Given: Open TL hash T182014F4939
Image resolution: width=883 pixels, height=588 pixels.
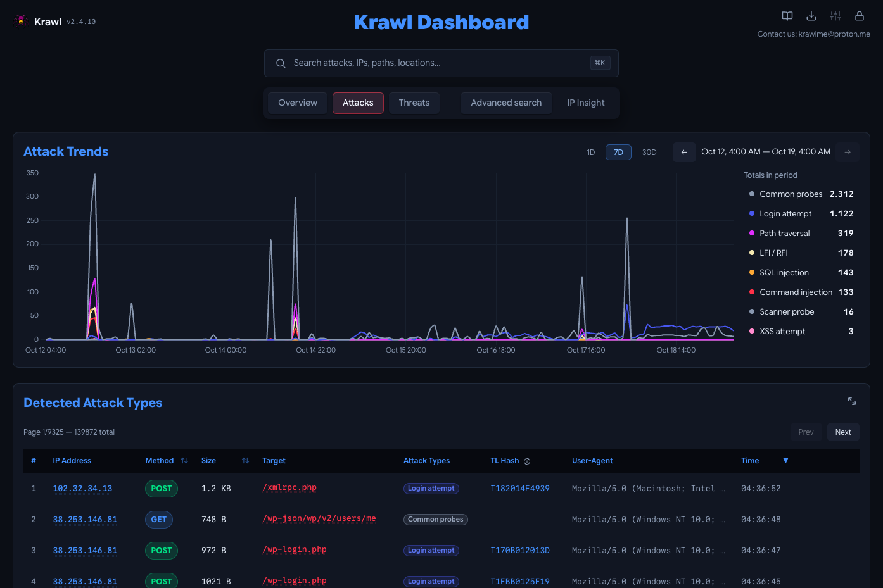Looking at the screenshot, I should (x=520, y=489).
